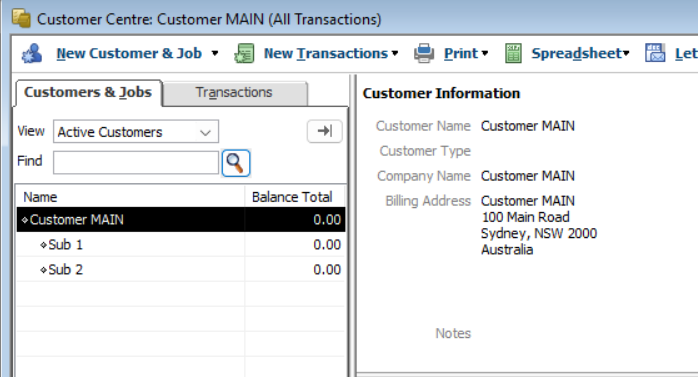This screenshot has height=377, width=698.
Task: Click the Letters document envelope icon
Action: click(655, 53)
